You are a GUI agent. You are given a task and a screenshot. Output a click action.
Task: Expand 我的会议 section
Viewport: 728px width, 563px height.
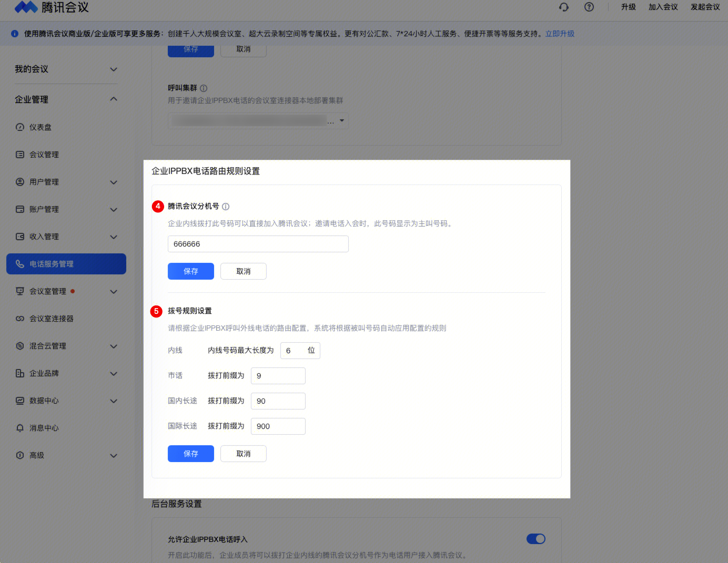pos(114,69)
